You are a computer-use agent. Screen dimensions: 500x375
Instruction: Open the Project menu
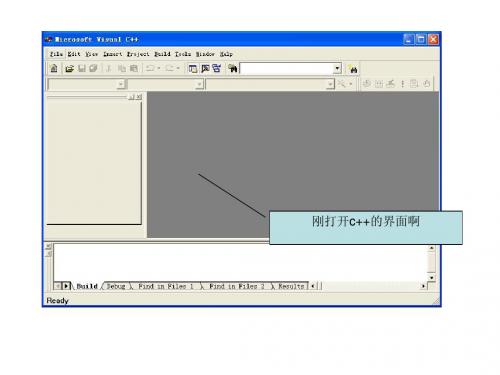(x=138, y=54)
